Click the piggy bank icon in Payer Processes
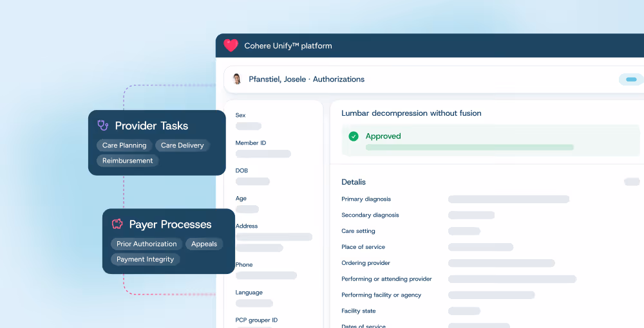The height and width of the screenshot is (328, 644). point(117,224)
